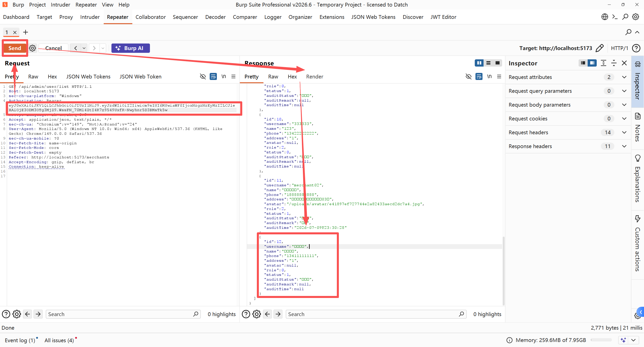Viewport: 644px width, 347px height.
Task: Open the Proxy tab
Action: [x=66, y=17]
